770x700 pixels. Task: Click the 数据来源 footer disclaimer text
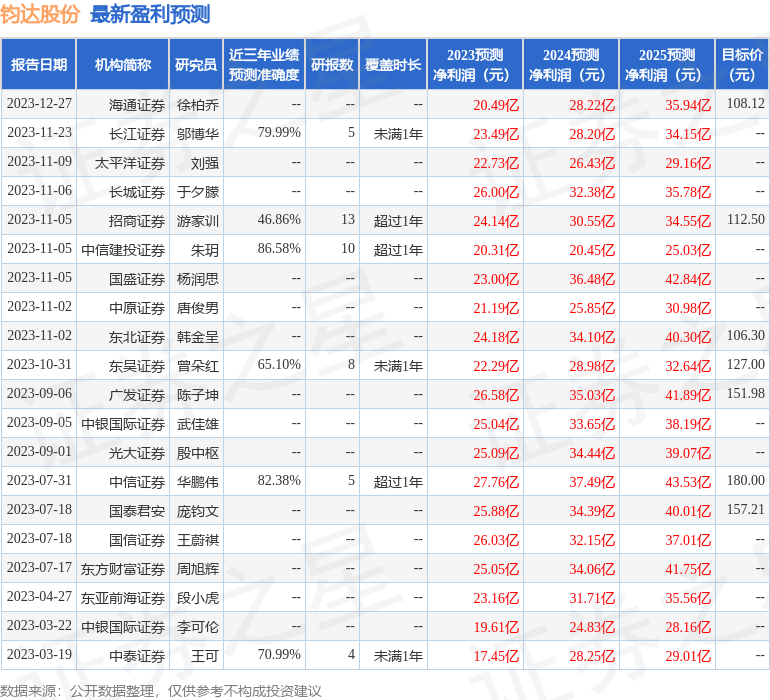pyautogui.click(x=161, y=691)
